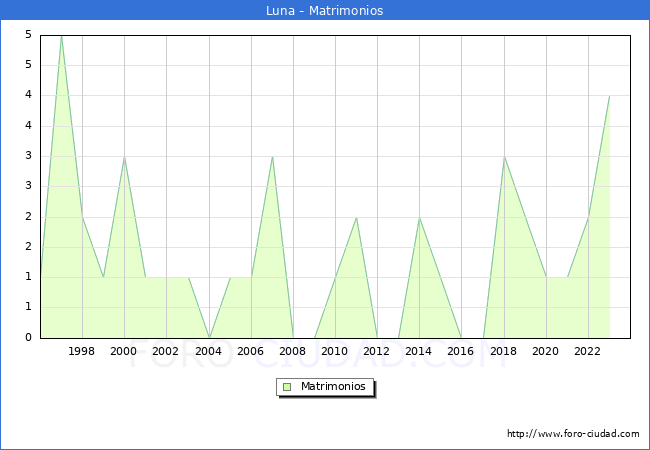
Task: Open the http://www.foro-ciudad.com link
Action: point(573,434)
